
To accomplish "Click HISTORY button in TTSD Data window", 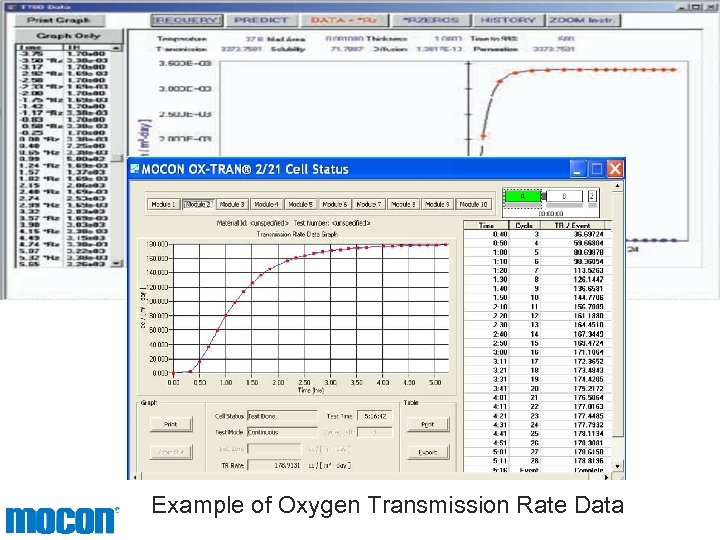I will (x=507, y=20).
